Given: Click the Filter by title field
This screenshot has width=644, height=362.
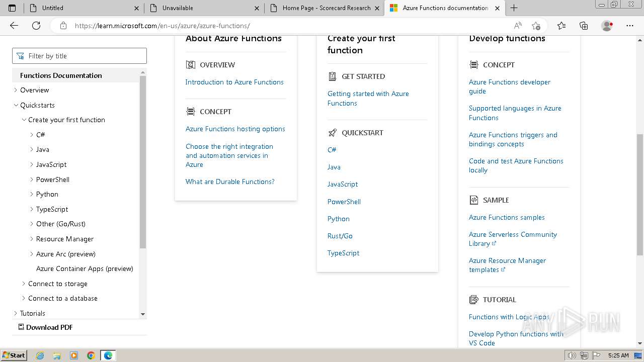Looking at the screenshot, I should click(x=79, y=56).
